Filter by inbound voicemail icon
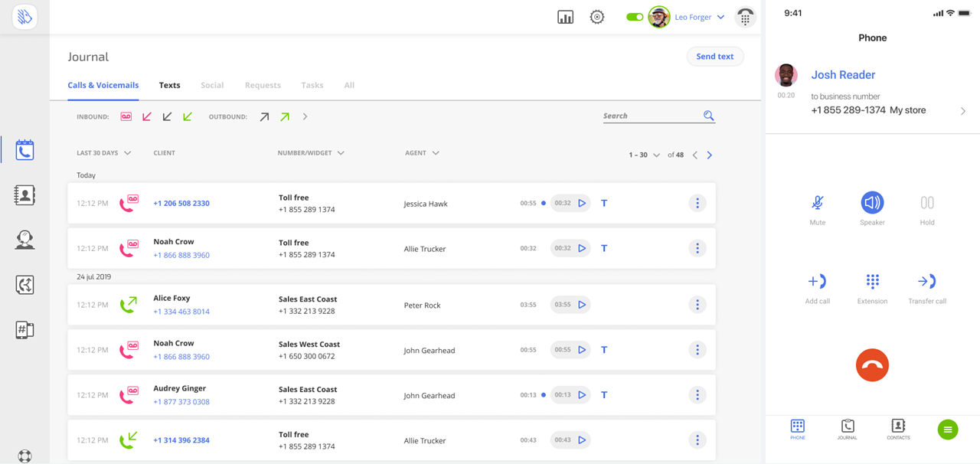Screen dimensions: 980x464 pyautogui.click(x=126, y=116)
